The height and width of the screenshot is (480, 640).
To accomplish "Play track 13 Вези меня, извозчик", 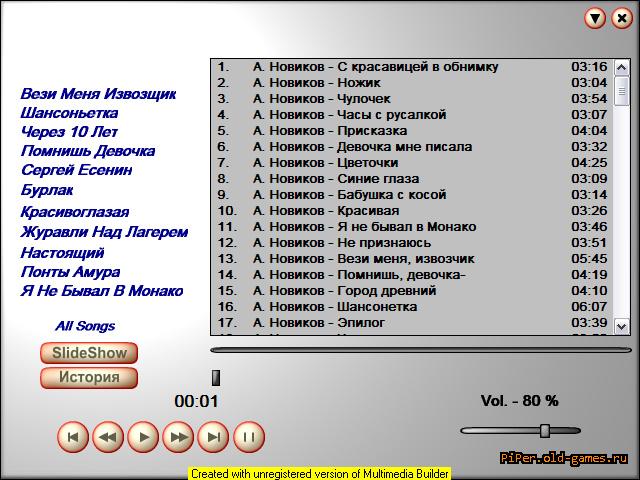I will [x=412, y=259].
